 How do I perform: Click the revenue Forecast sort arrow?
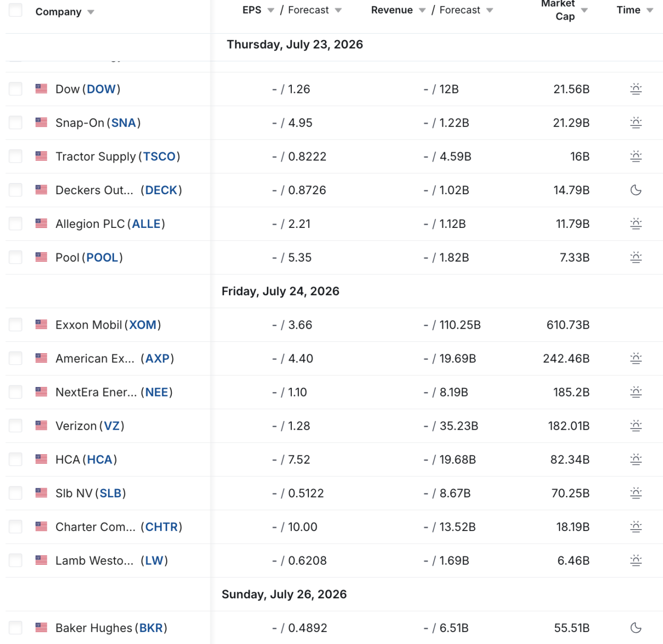(x=490, y=10)
